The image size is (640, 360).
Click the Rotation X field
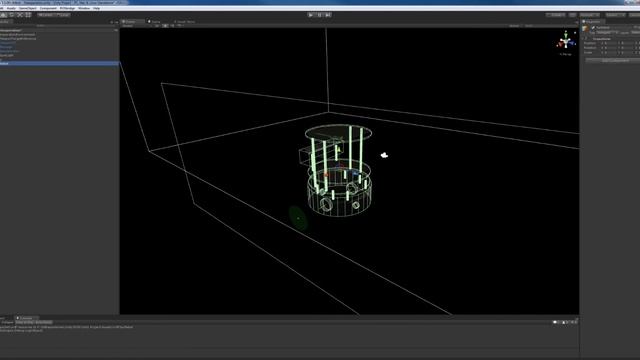[x=610, y=48]
